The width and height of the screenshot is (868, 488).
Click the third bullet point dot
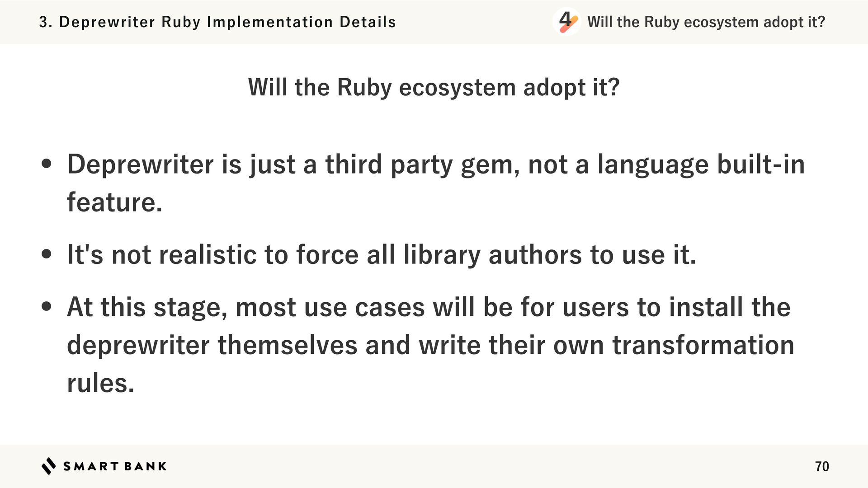pos(46,307)
